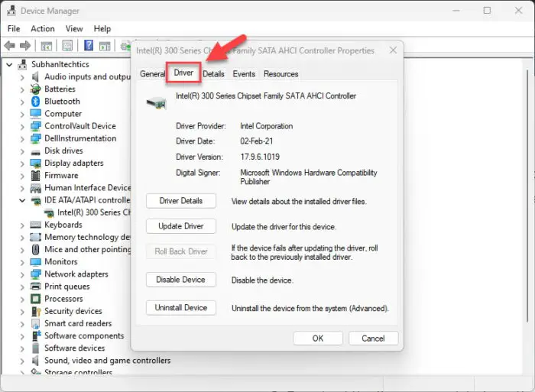Select the Driver tab
Viewport: 535px width, 392px height.
point(183,73)
